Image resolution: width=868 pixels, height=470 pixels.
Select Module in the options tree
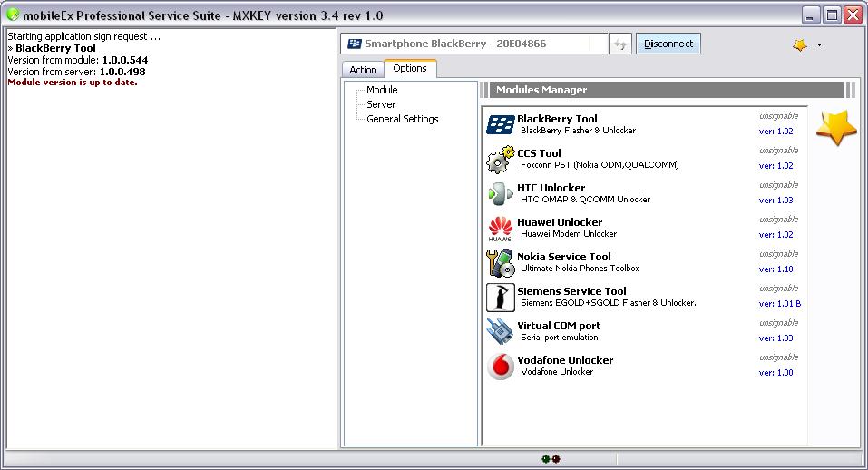382,90
